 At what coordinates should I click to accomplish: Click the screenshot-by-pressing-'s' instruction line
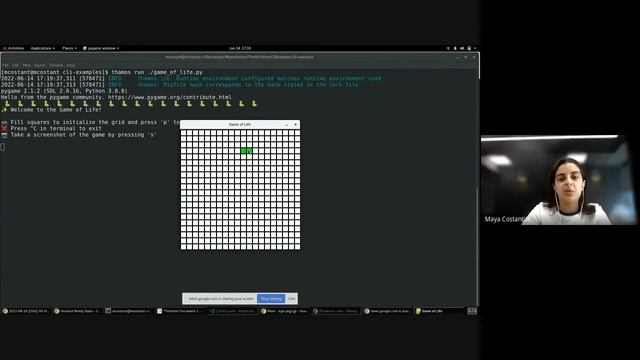[x=79, y=135]
